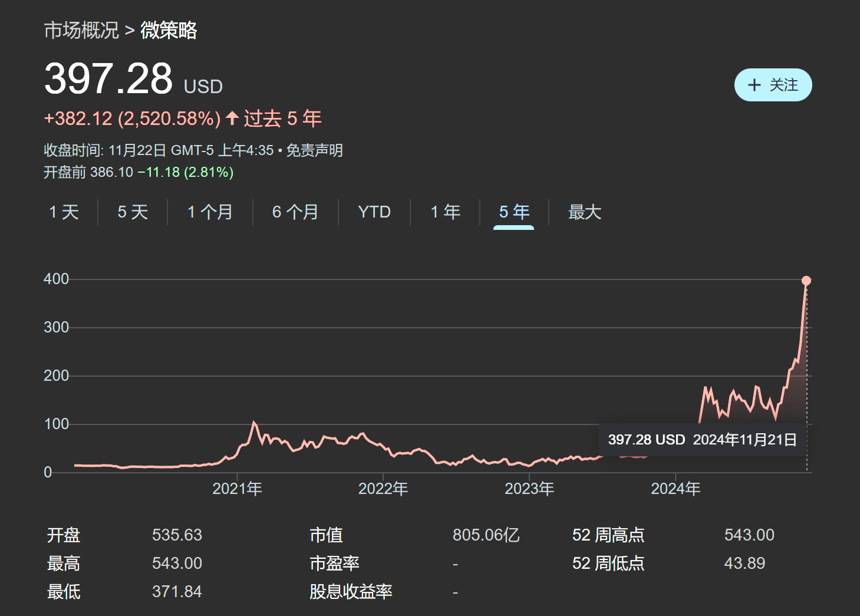Click the 关注 follow button
The height and width of the screenshot is (616, 860).
[x=773, y=85]
